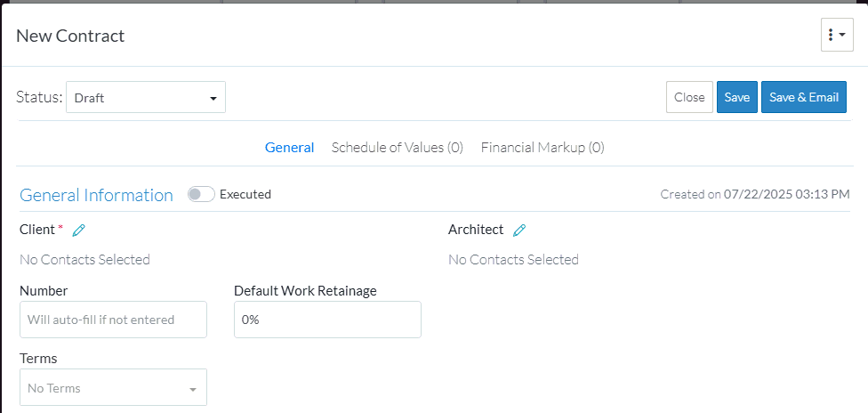Expand the No Terms dropdown

pyautogui.click(x=113, y=388)
